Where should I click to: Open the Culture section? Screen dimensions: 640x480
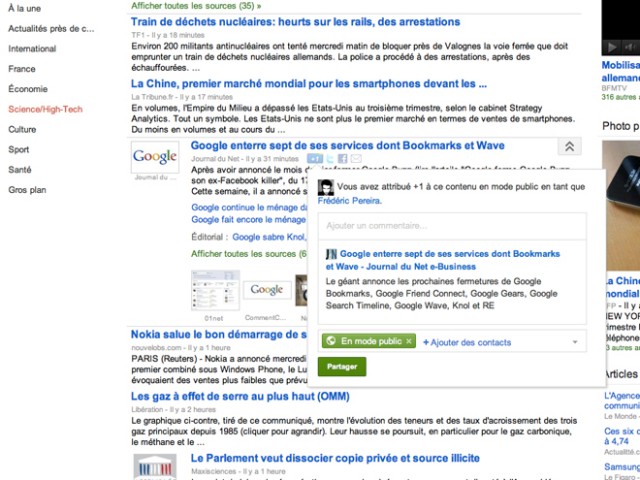pos(22,129)
